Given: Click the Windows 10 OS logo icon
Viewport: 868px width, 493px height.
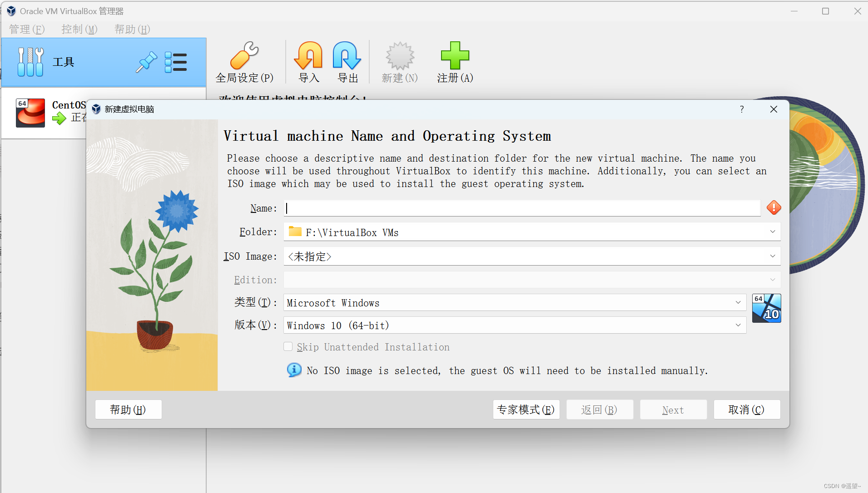Looking at the screenshot, I should [x=766, y=308].
